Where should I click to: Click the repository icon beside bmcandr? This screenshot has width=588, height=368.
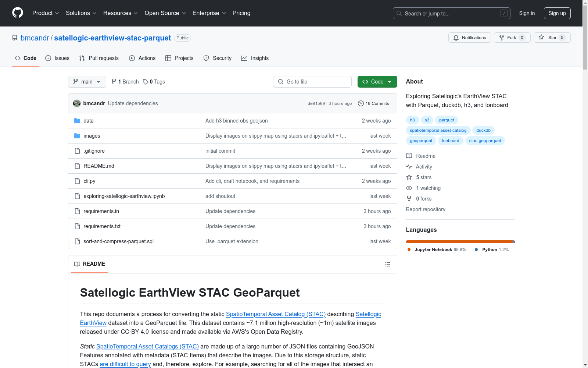[15, 38]
